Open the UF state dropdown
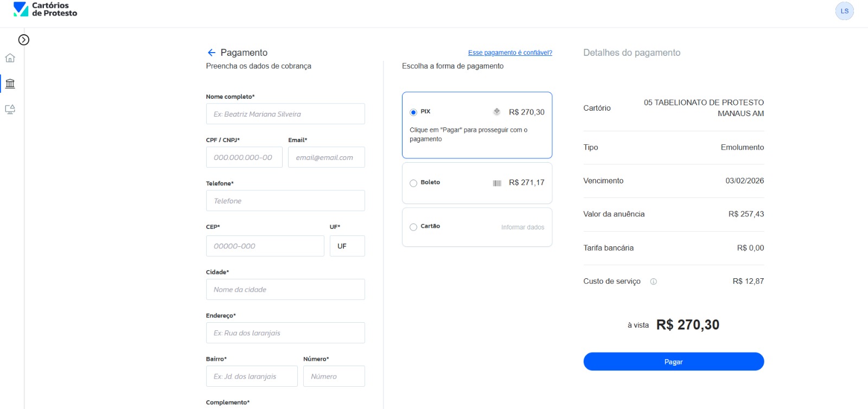This screenshot has width=868, height=409. pos(347,246)
